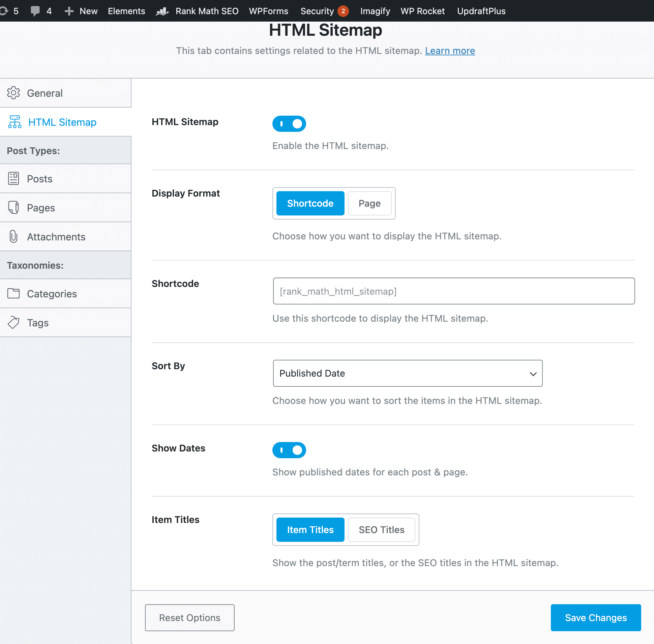Open the Learn more link

[x=450, y=51]
